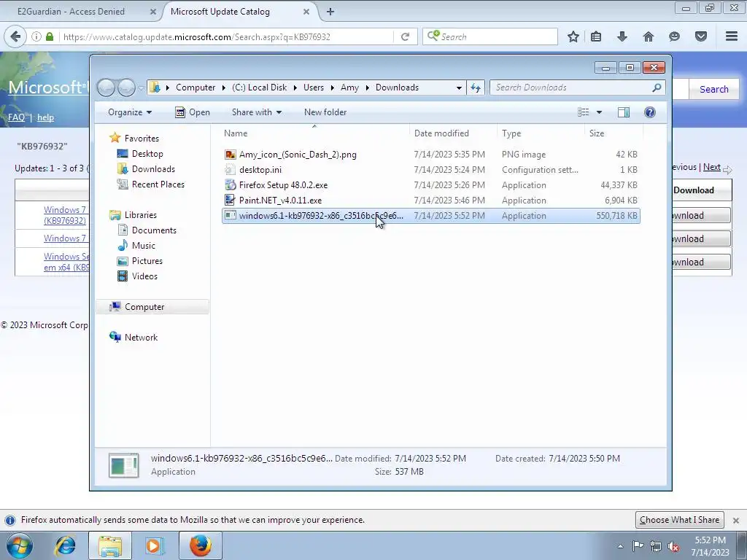Go back in Firefox browser history
747x560 pixels.
pos(15,36)
